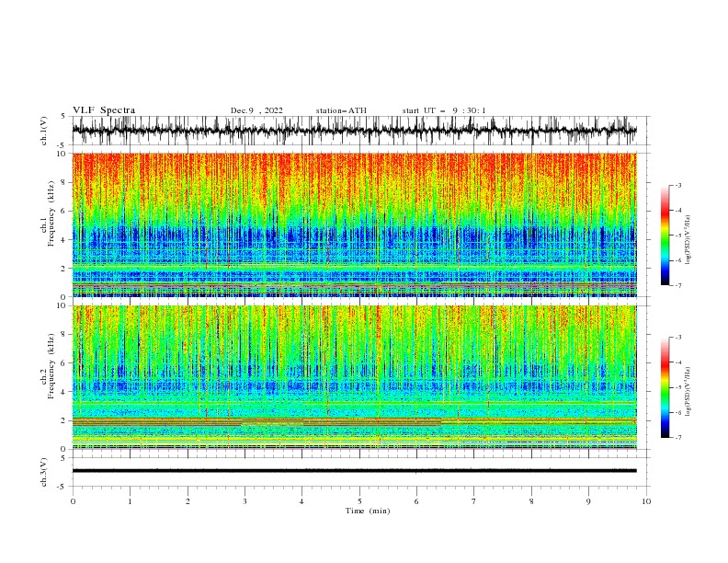
Task: Click the "0" tick on the Time axis
Action: pos(73,501)
